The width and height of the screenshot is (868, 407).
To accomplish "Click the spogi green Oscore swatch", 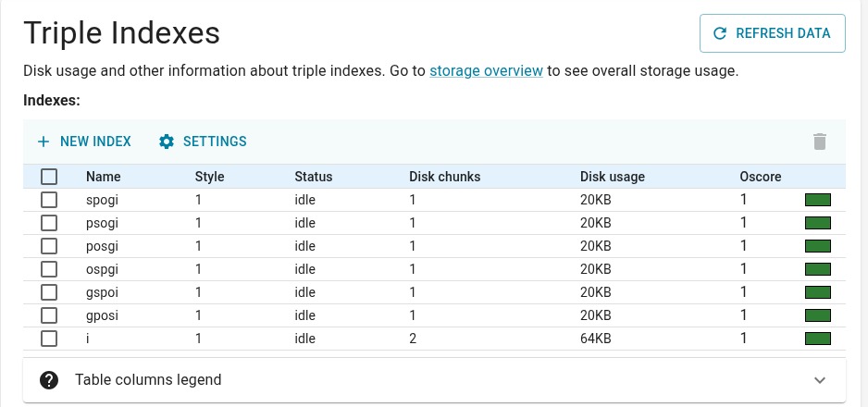I will coord(818,200).
